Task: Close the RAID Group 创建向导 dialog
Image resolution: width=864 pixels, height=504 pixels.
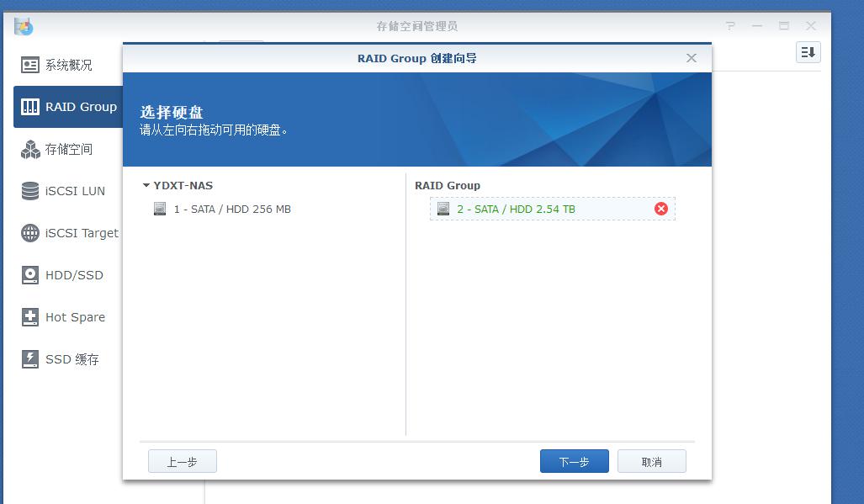Action: (691, 58)
